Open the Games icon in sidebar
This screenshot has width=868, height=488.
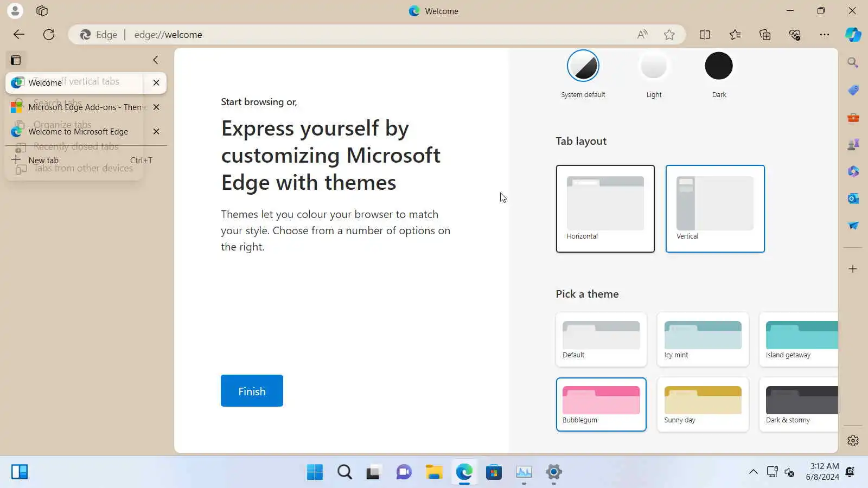(x=853, y=144)
